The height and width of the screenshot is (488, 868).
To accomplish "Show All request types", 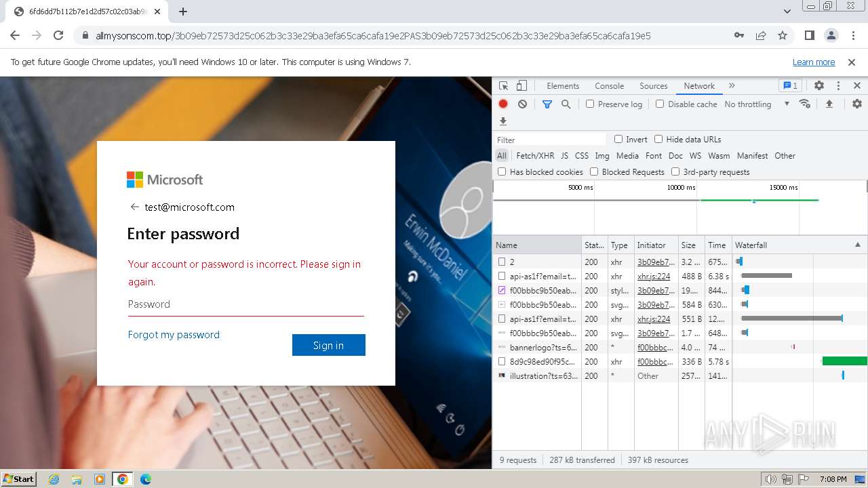I will pyautogui.click(x=501, y=155).
